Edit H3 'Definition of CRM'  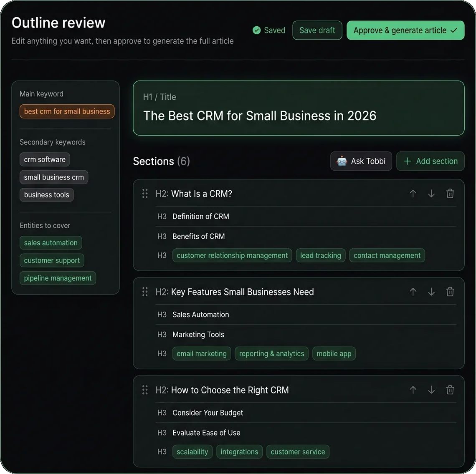click(201, 217)
